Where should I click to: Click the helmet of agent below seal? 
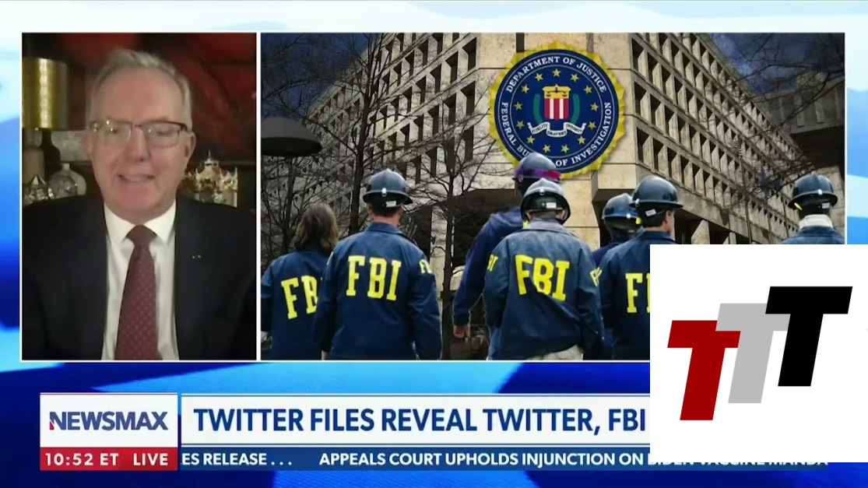[x=545, y=198]
